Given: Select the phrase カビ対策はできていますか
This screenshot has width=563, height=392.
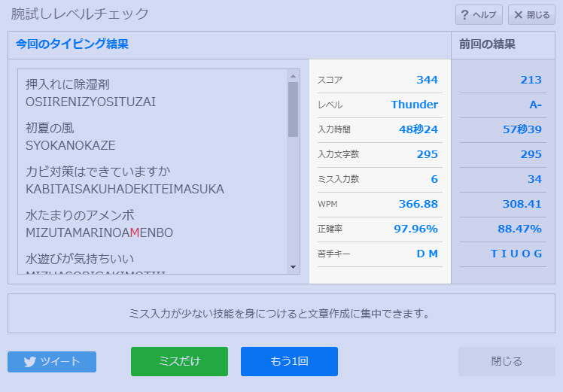Looking at the screenshot, I should click(x=98, y=172).
